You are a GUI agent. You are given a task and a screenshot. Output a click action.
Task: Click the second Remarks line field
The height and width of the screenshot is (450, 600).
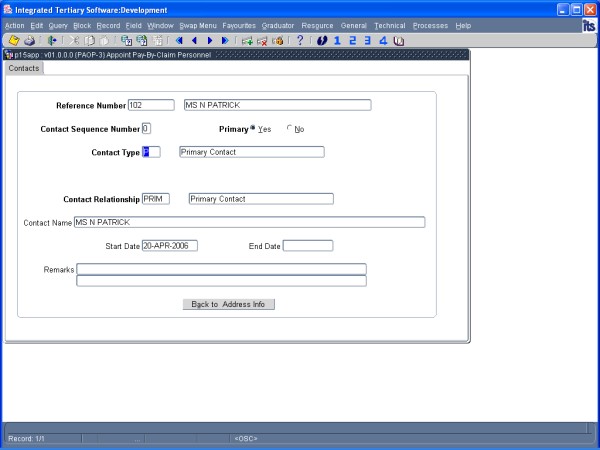221,280
